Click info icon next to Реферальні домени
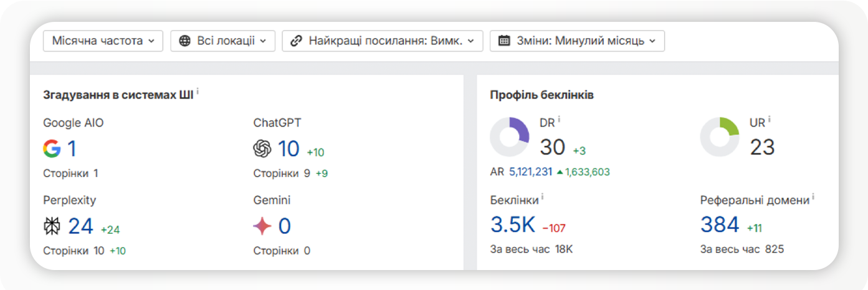Viewport: 868px width, 290px height. pos(813,197)
